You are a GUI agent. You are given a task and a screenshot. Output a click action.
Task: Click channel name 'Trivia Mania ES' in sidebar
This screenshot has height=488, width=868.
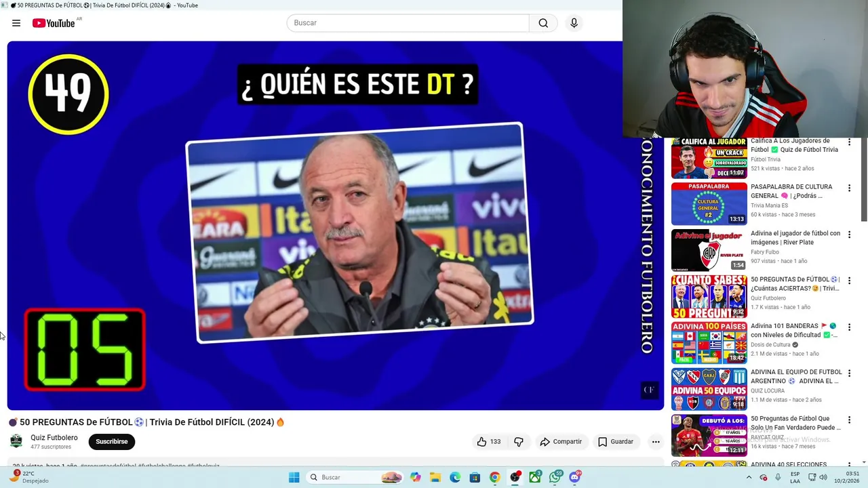pyautogui.click(x=769, y=205)
